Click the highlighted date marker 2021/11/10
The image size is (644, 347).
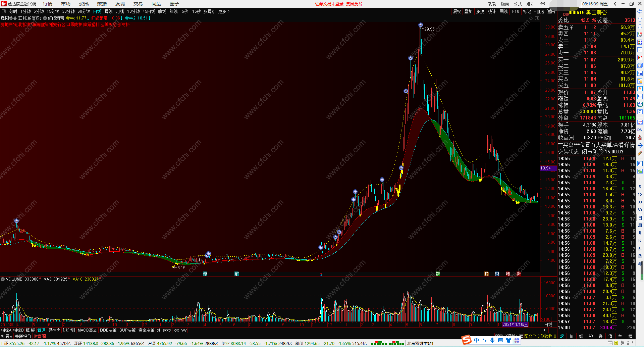(515, 325)
